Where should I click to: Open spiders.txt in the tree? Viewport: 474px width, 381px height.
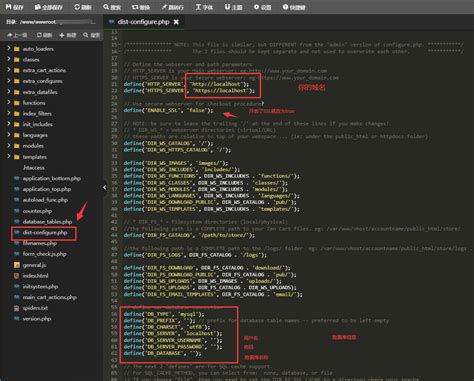click(35, 308)
